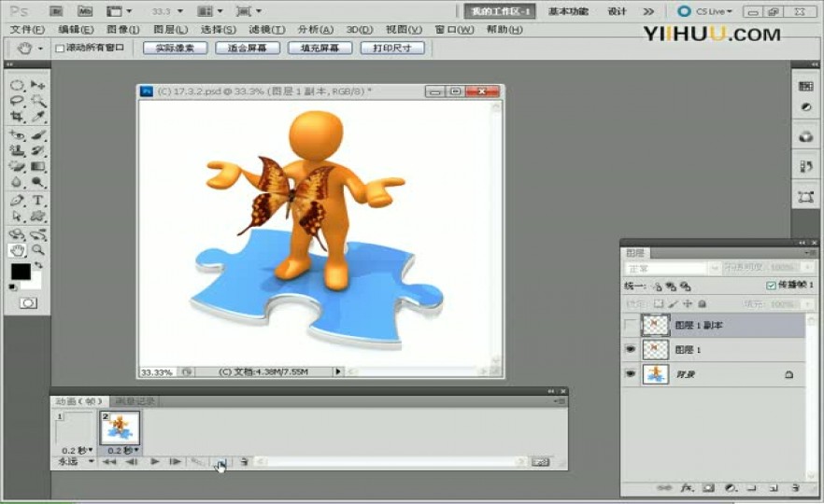Viewport: 824px width, 504px height.
Task: Select the Path Selection tool
Action: [x=17, y=216]
